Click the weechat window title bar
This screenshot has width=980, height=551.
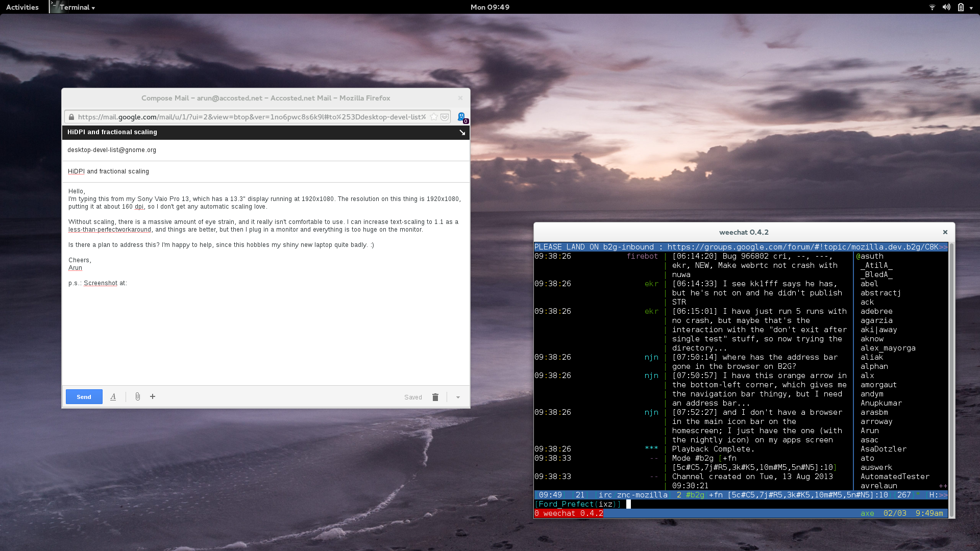(744, 232)
